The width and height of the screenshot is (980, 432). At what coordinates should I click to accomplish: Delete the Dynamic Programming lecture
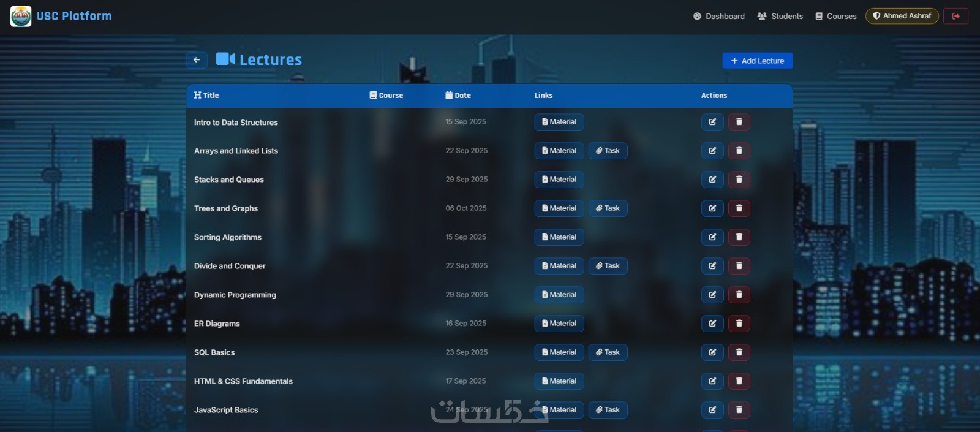(x=739, y=295)
